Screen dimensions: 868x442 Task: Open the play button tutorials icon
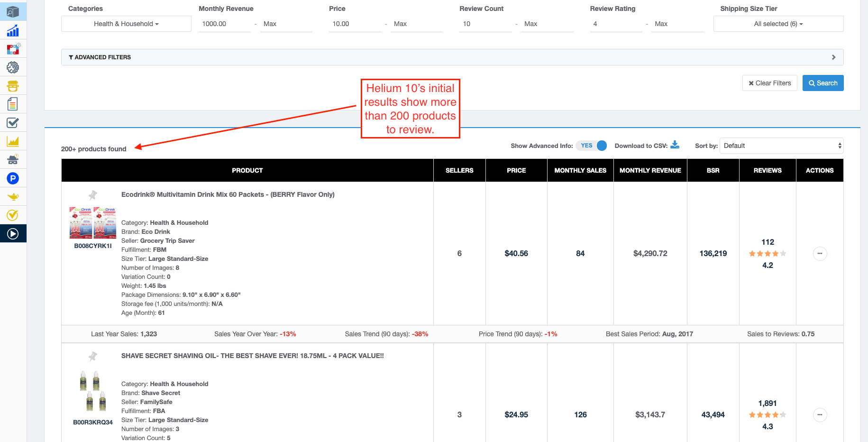(13, 234)
